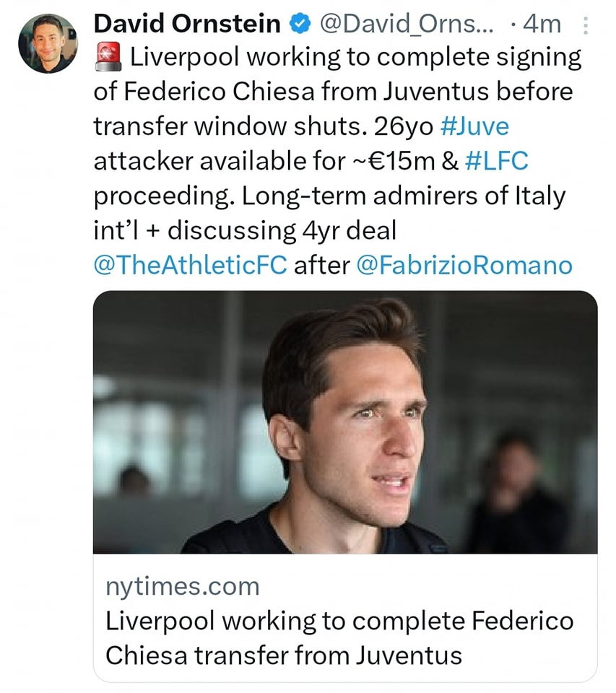Open the Federico Chiesa article photo
The height and width of the screenshot is (693, 616).
(x=345, y=422)
